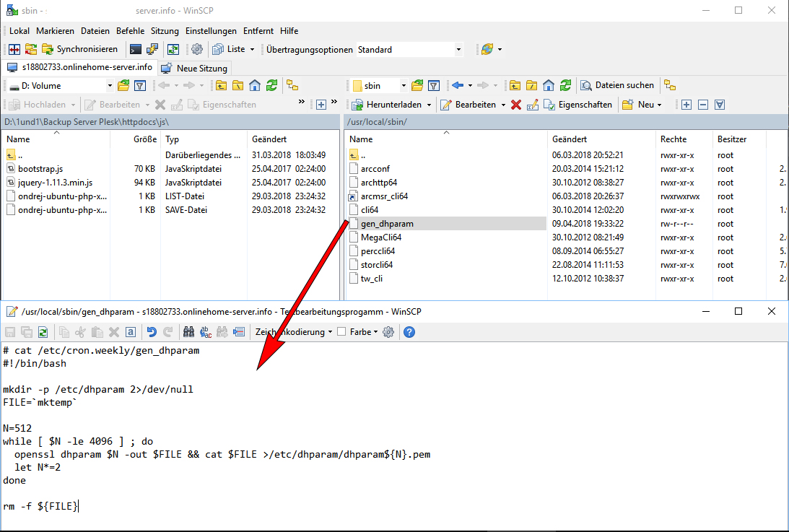Click the Synchronisieren button
This screenshot has height=532, width=789.
80,50
